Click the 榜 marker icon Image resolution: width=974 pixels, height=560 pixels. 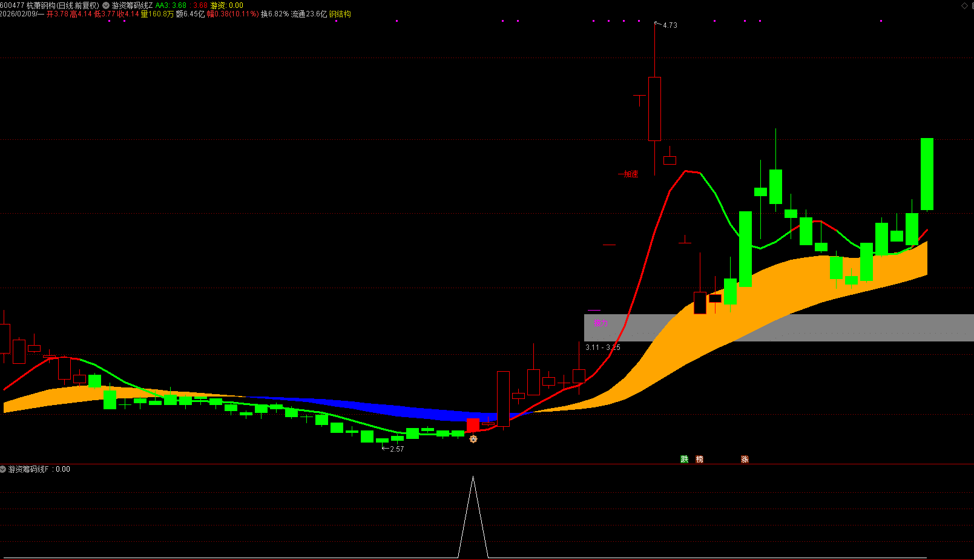700,460
